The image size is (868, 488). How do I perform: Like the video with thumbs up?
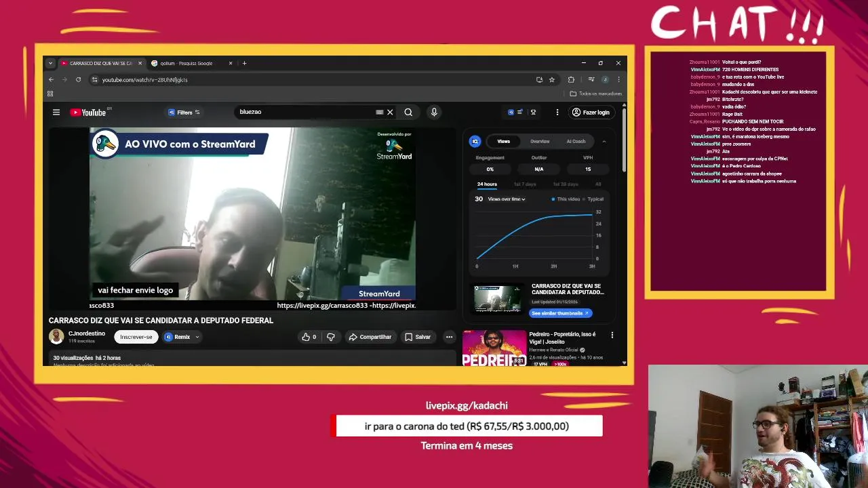(309, 337)
